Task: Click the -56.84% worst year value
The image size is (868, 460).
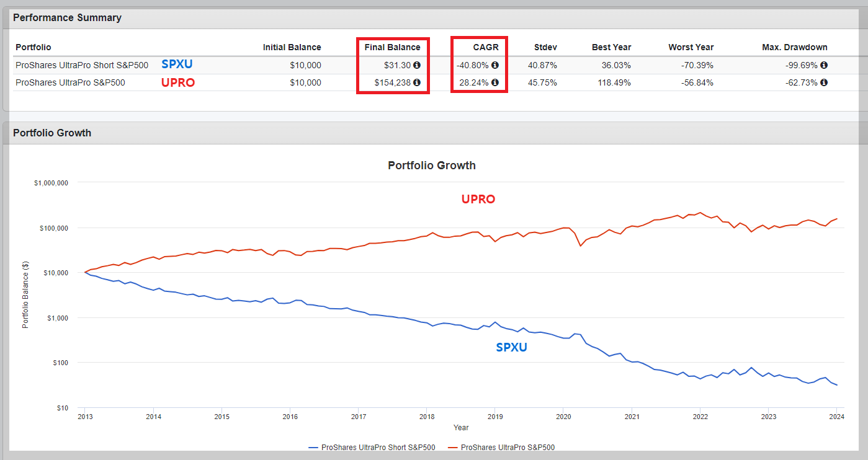Action: point(697,82)
